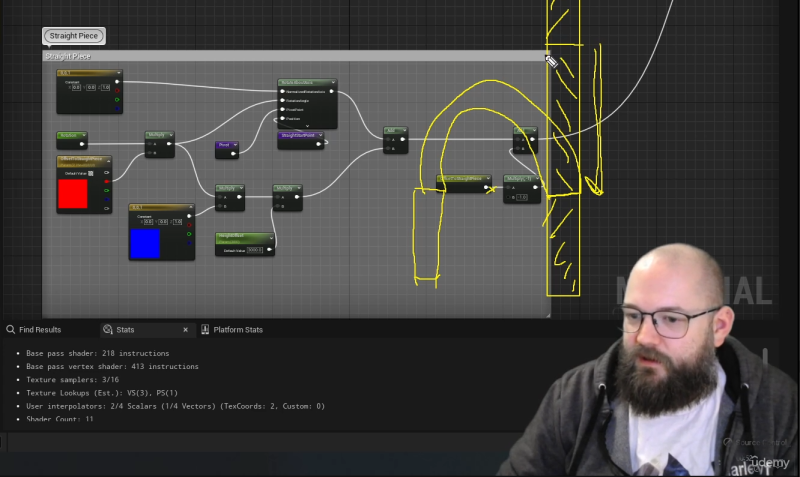Open the Find Results tab

(39, 329)
